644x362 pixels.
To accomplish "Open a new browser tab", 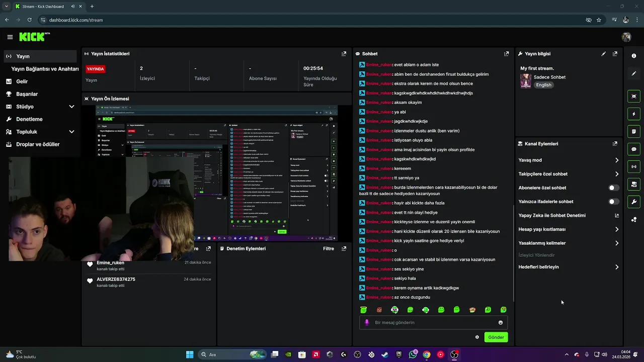I will point(92,7).
